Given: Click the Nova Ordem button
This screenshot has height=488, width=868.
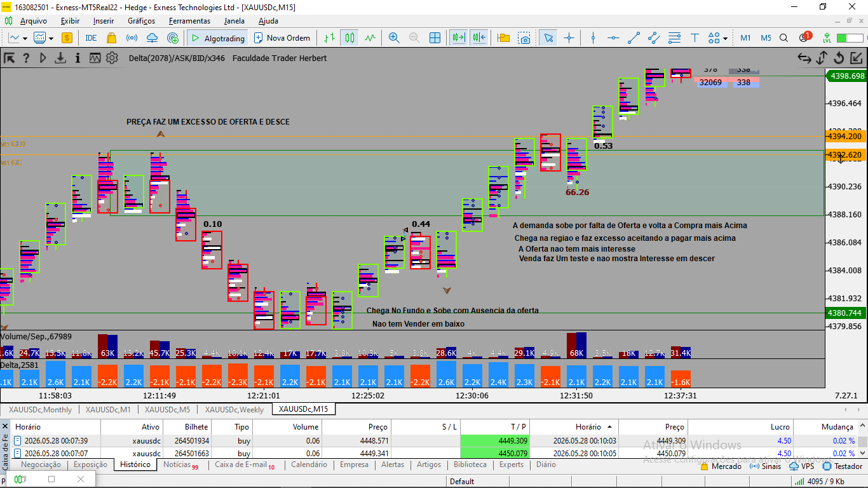Looking at the screenshot, I should [282, 38].
